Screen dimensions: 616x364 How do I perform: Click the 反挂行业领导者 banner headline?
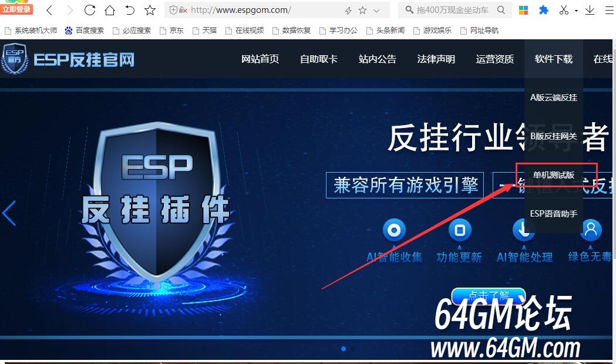click(x=498, y=137)
